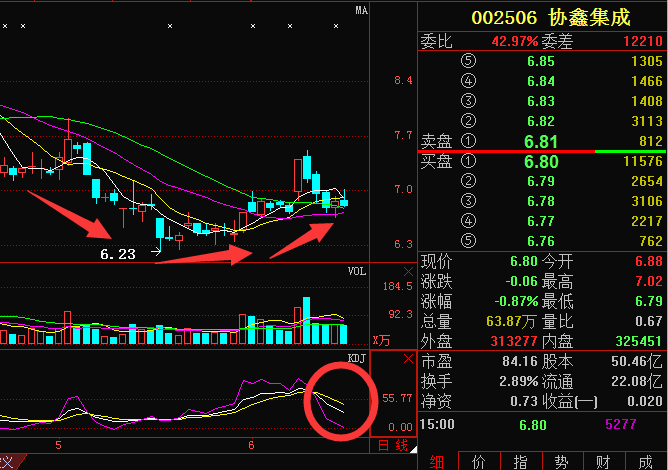This screenshot has width=668, height=470.
Task: Select buy level 1 price 6.80
Action: point(541,161)
